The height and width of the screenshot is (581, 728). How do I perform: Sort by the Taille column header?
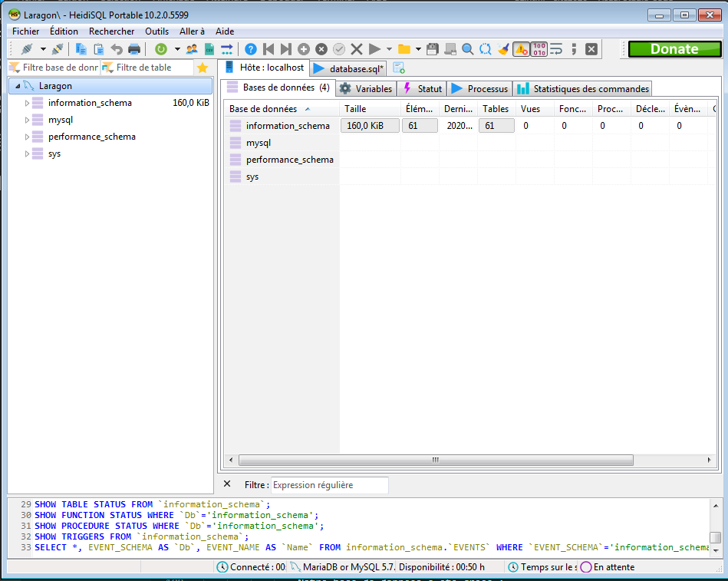tap(370, 109)
